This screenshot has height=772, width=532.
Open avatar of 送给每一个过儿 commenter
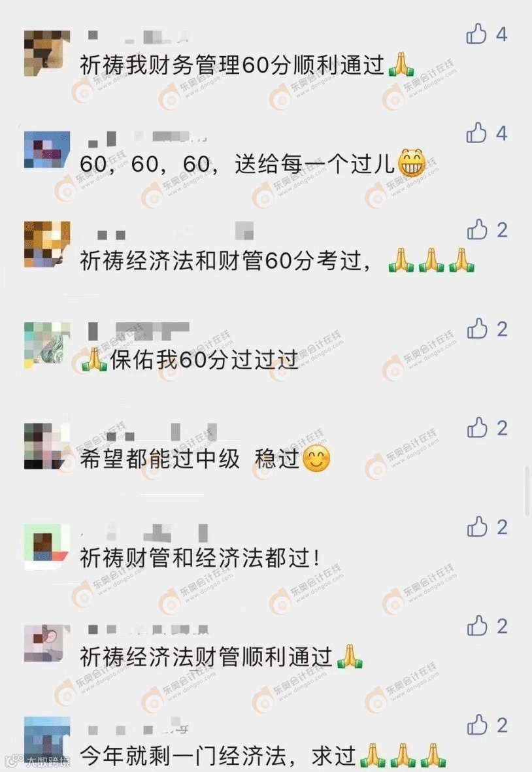click(47, 150)
